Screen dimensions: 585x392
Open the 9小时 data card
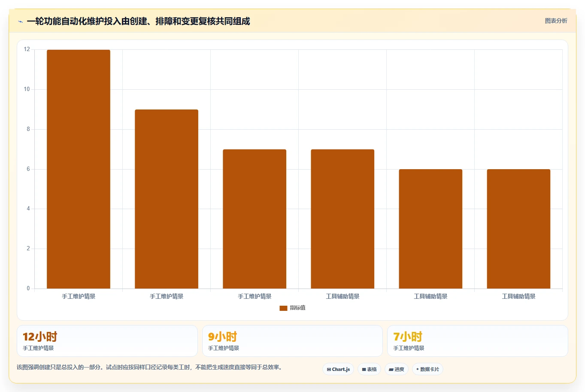tap(292, 341)
